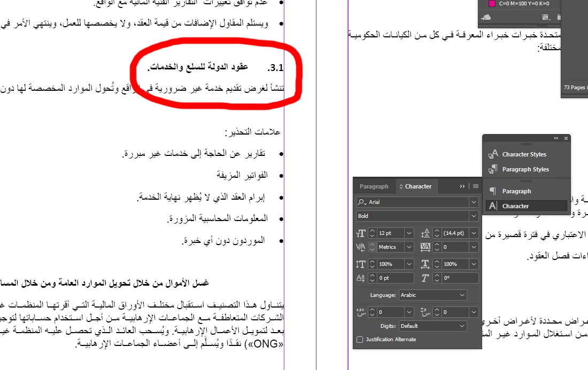The height and width of the screenshot is (370, 588).
Task: Click the horizontal scale up/down stepper
Action: click(x=437, y=264)
